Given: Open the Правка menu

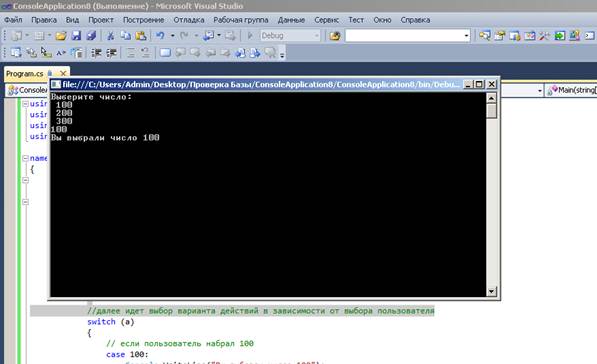Looking at the screenshot, I should click(44, 20).
